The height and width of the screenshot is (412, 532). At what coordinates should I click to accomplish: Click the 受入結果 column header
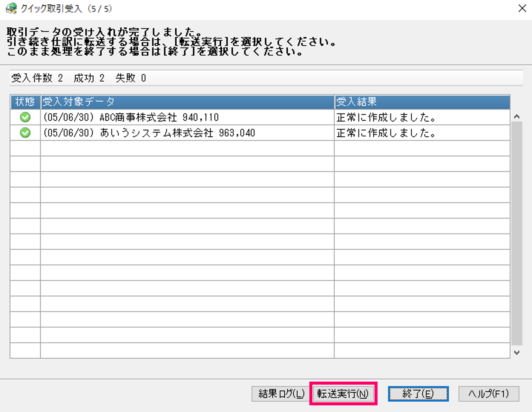click(422, 102)
